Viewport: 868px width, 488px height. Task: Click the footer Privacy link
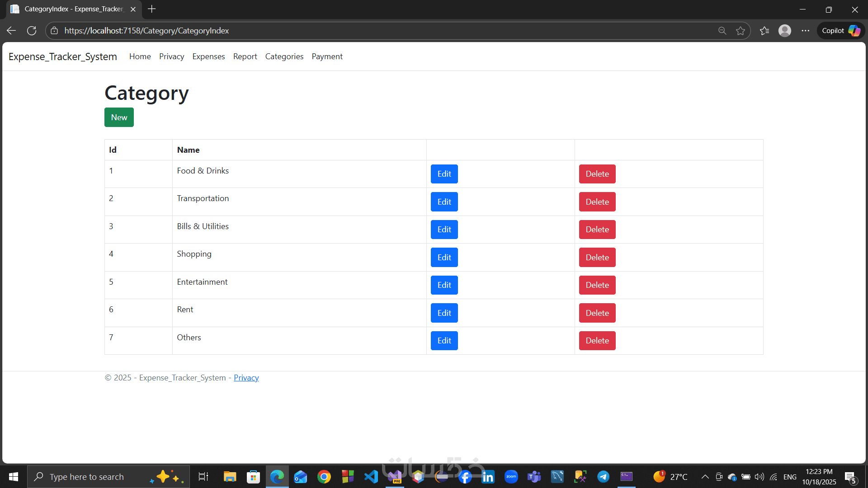click(x=246, y=378)
